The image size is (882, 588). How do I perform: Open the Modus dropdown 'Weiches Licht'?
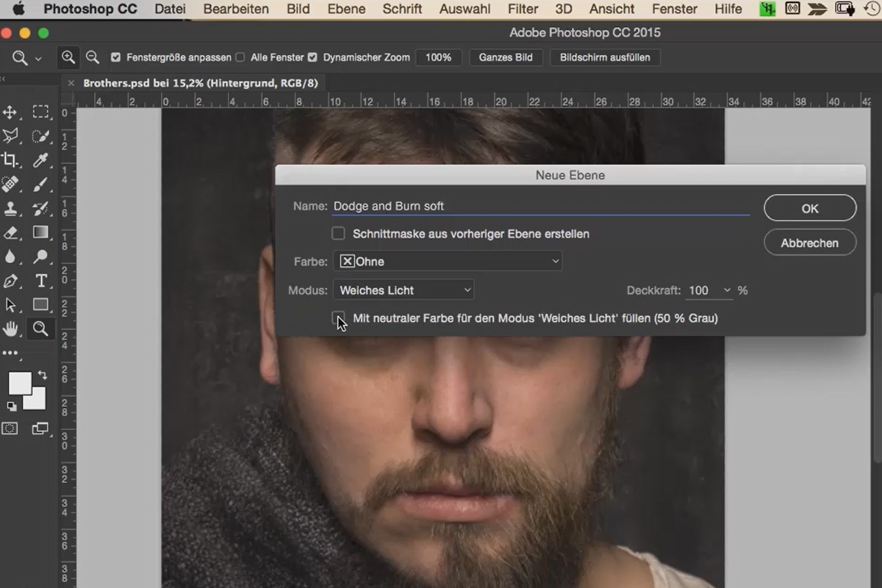coord(403,290)
